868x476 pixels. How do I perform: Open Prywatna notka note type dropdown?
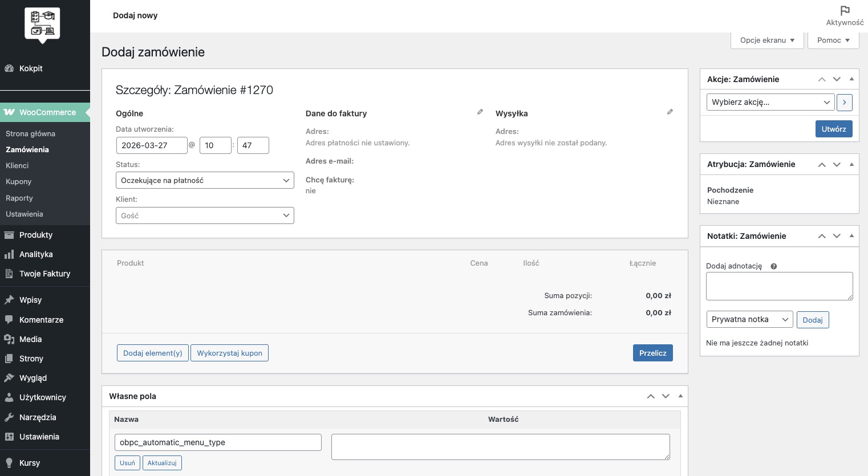(x=749, y=319)
